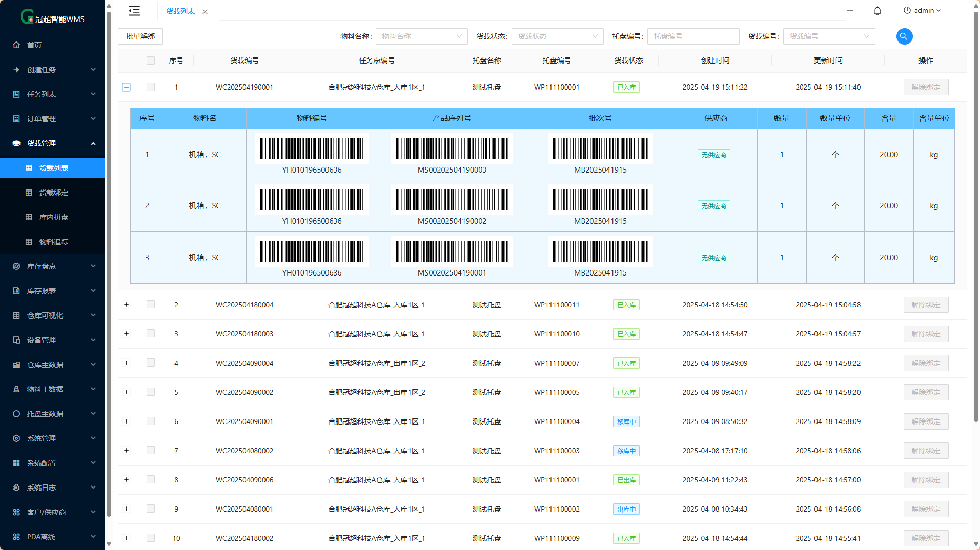Click the icon beside 物料主数据
Image resolution: width=980 pixels, height=550 pixels.
click(x=16, y=389)
